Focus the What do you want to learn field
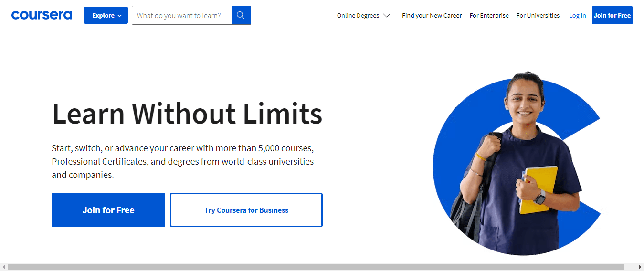This screenshot has height=271, width=644. coord(182,15)
